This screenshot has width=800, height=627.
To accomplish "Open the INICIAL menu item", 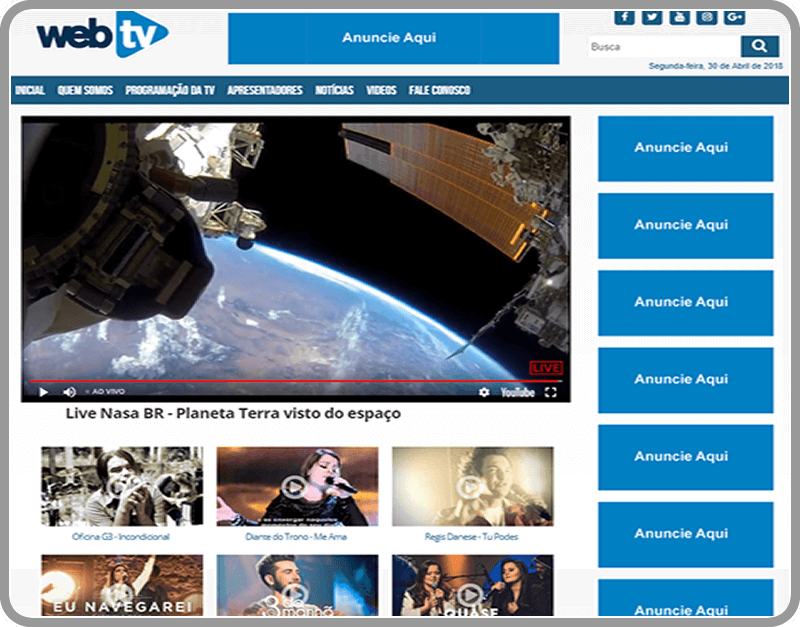I will pos(30,90).
